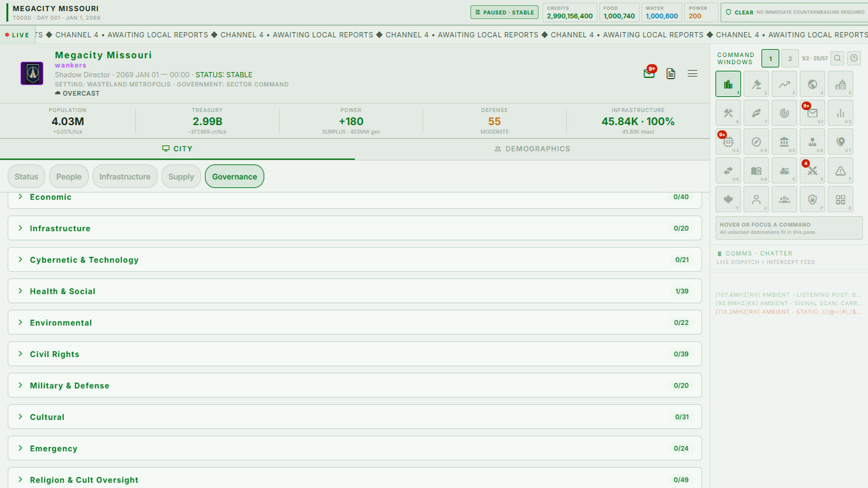Click the command windows search icon
Viewport: 868px width, 488px height.
point(837,58)
